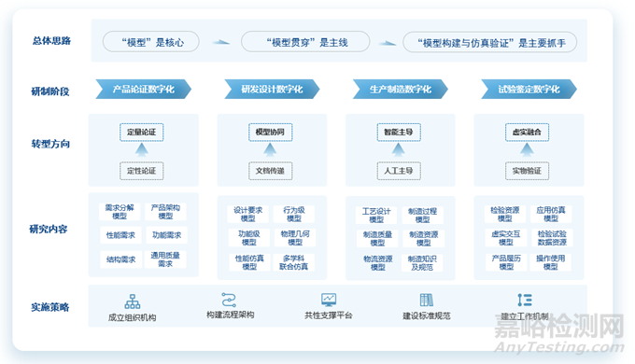Select the 研发设计数字化 stage banner

tap(272, 89)
